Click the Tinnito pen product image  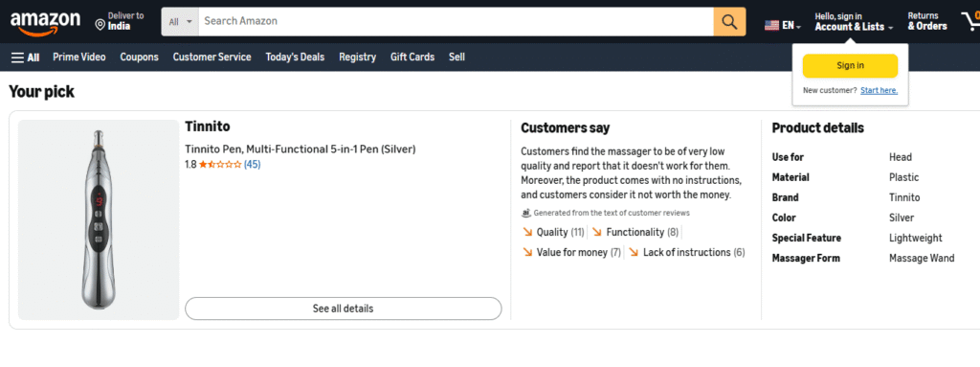click(x=99, y=219)
